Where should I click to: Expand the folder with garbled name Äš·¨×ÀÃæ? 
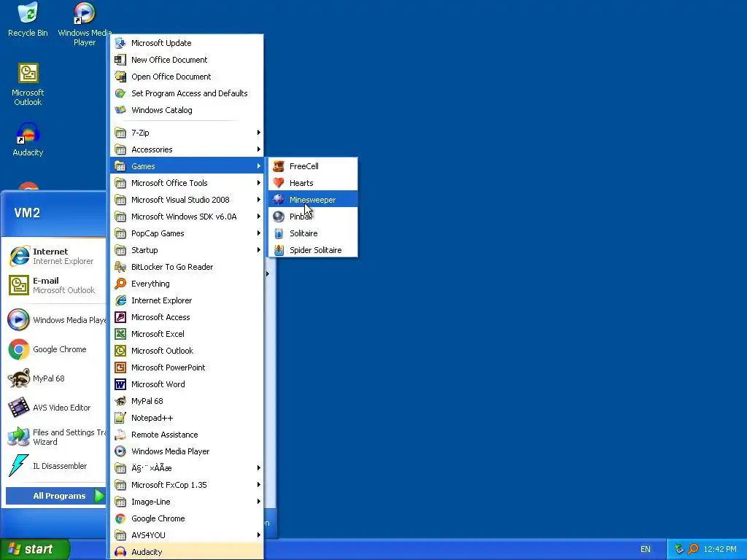(x=187, y=468)
